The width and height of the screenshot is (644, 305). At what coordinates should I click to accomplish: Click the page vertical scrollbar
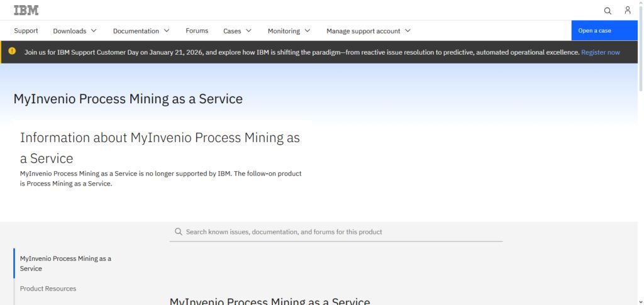tap(641, 49)
